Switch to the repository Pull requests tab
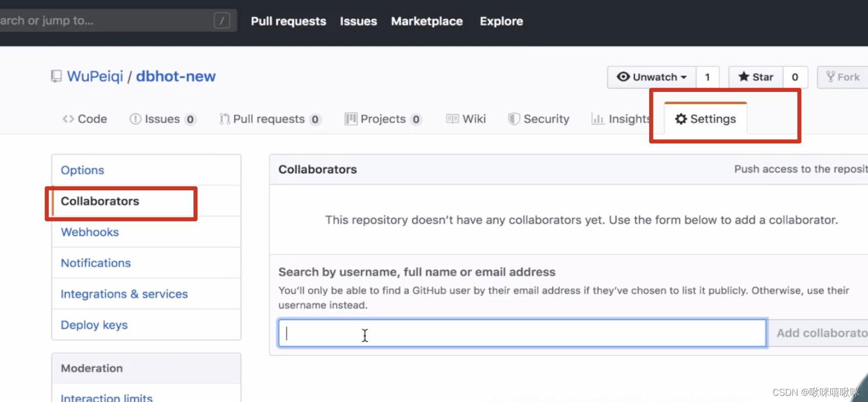Image resolution: width=868 pixels, height=402 pixels. click(270, 119)
